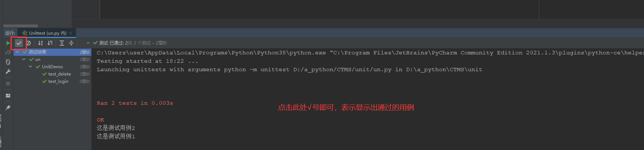
Task: Toggle Show Passed tests checkmark button
Action: (19, 43)
